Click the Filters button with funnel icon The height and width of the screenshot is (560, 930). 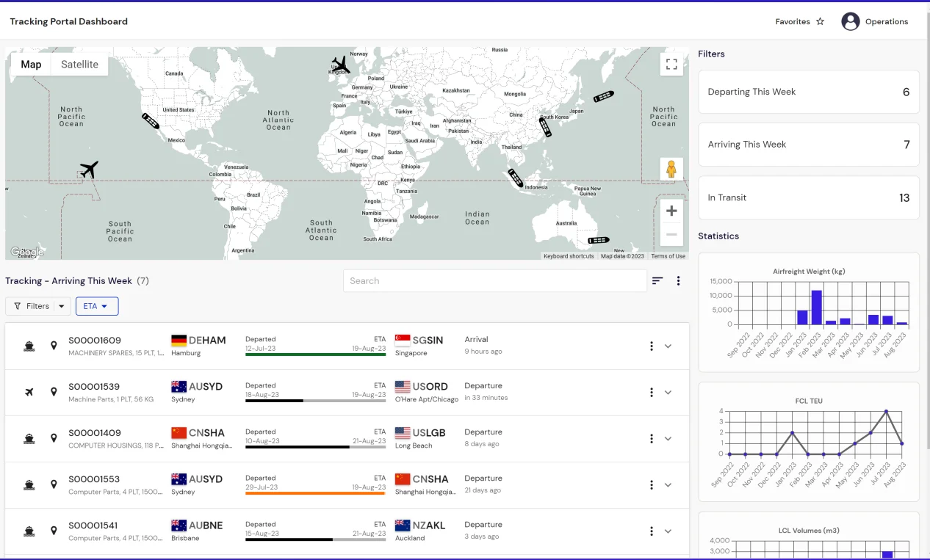31,306
